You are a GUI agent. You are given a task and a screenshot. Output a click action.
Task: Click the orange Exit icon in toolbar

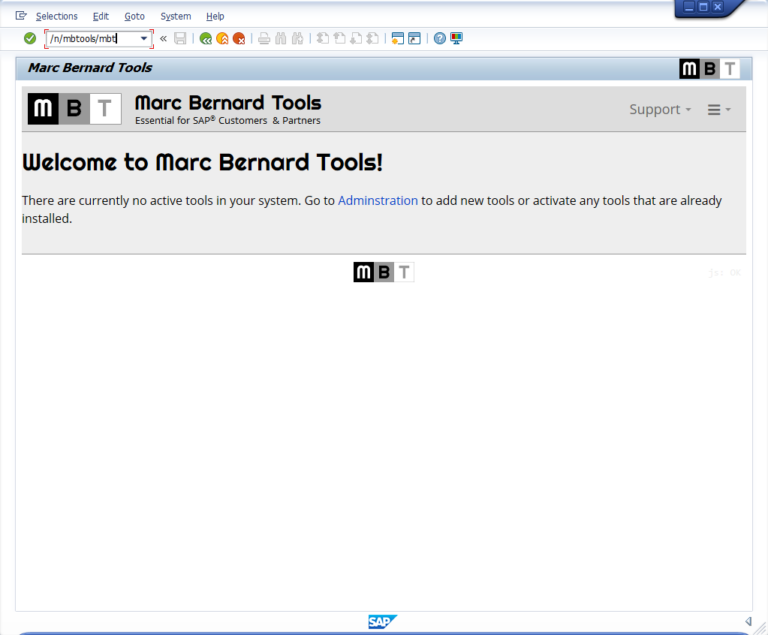pos(222,39)
